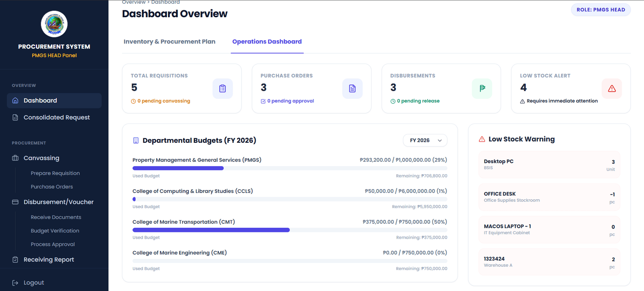This screenshot has height=291, width=644.
Task: Click 'Property Management & General Services (PMGS)' label
Action: pos(197,160)
